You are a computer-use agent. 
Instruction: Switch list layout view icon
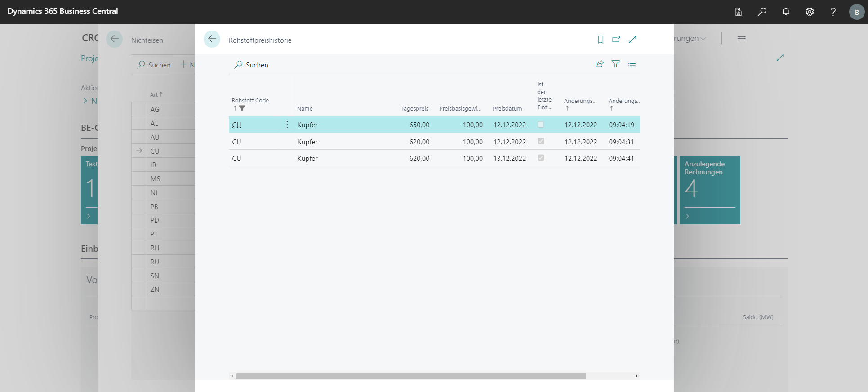pos(632,64)
